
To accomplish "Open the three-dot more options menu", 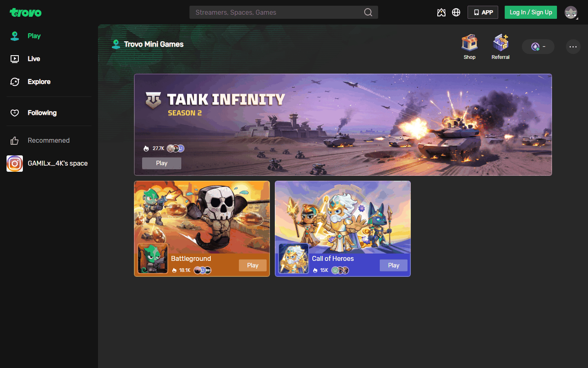I will pos(573,47).
